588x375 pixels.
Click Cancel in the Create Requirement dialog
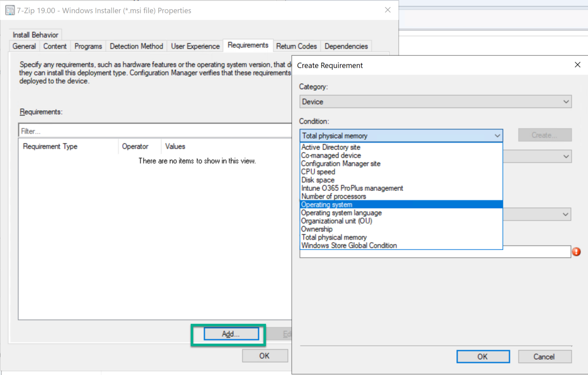tap(544, 356)
